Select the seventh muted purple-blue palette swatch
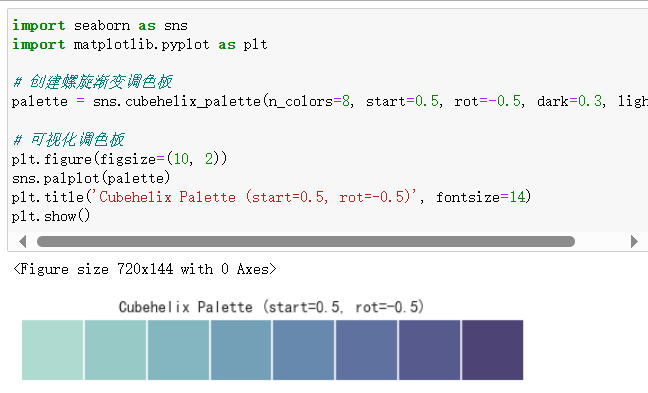The image size is (648, 393). coord(429,350)
